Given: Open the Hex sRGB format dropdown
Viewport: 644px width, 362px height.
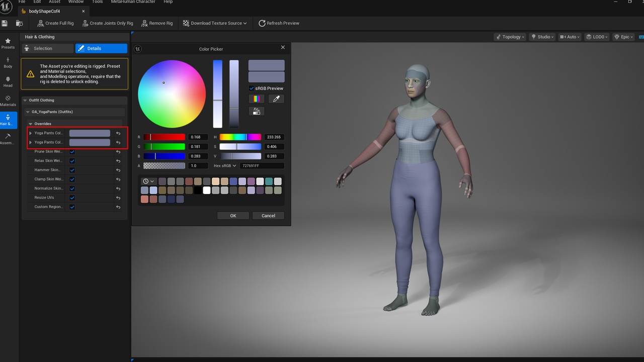Looking at the screenshot, I should (225, 165).
